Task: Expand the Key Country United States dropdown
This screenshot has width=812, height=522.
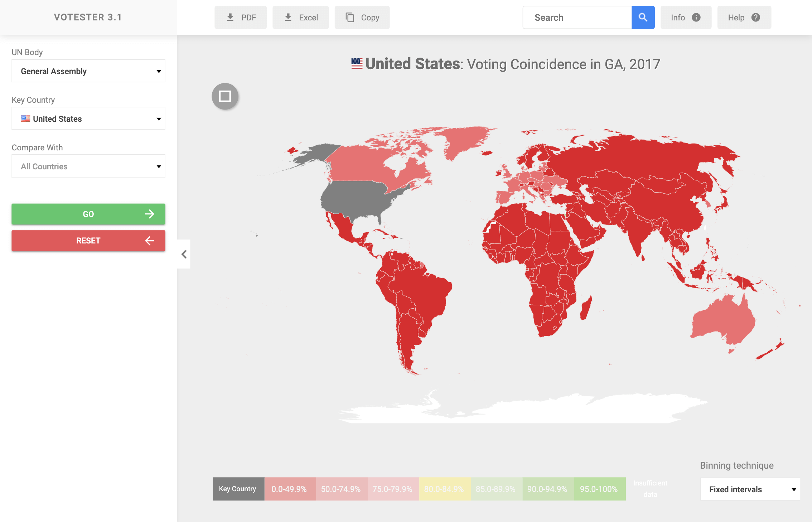Action: 88,119
